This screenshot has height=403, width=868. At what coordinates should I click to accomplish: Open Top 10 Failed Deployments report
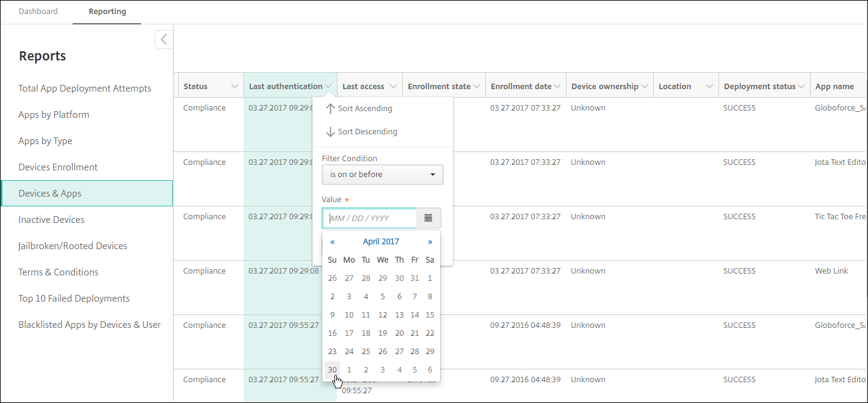point(74,299)
